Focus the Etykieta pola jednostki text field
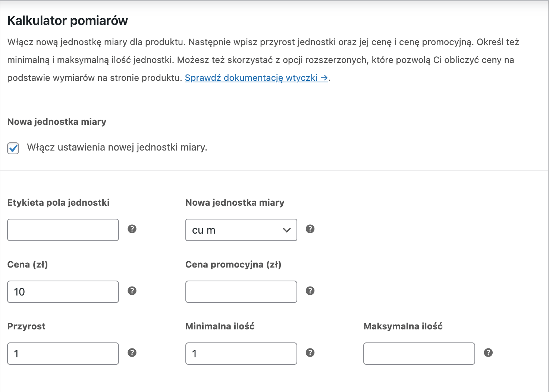549x392 pixels. pyautogui.click(x=63, y=230)
